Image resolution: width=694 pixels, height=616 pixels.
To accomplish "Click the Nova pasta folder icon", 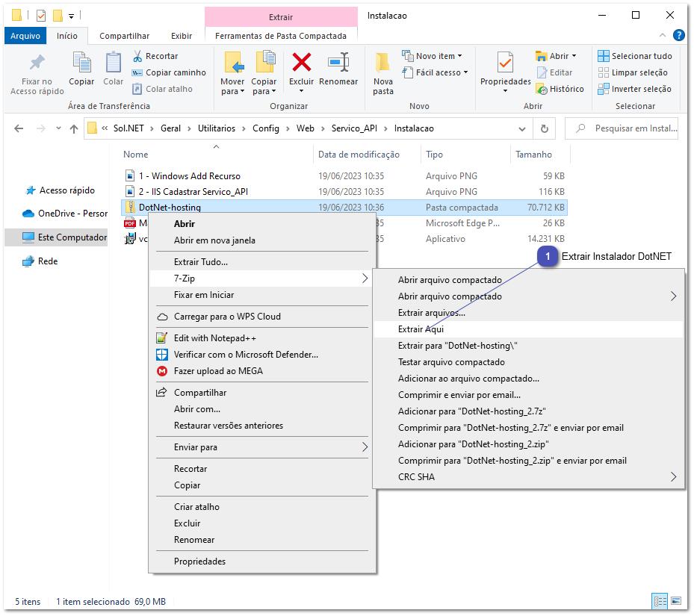I will (383, 63).
